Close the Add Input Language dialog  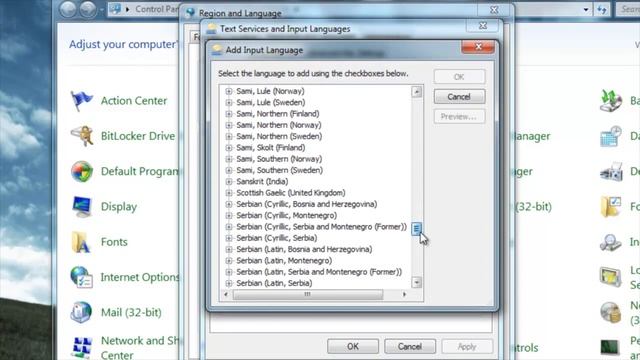pos(478,47)
